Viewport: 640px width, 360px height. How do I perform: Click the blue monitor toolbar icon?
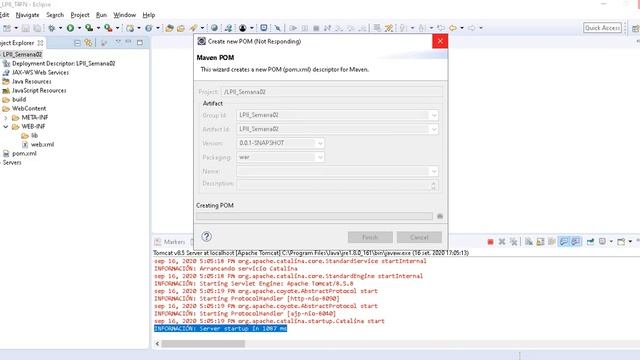pos(264,28)
